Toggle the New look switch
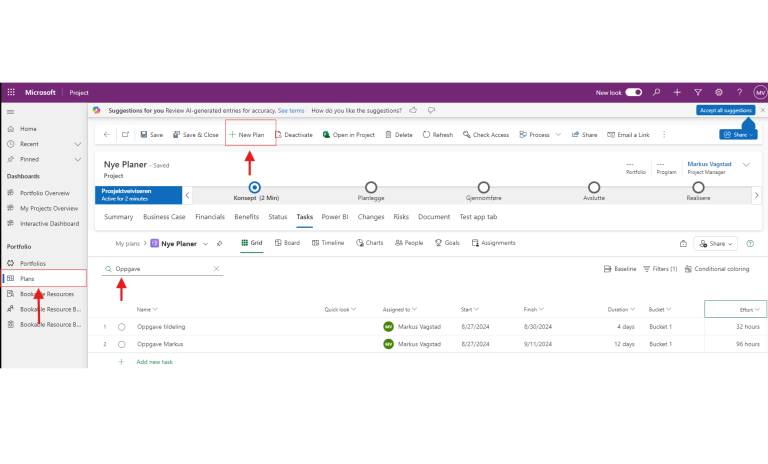This screenshot has height=464, width=768. tap(633, 92)
